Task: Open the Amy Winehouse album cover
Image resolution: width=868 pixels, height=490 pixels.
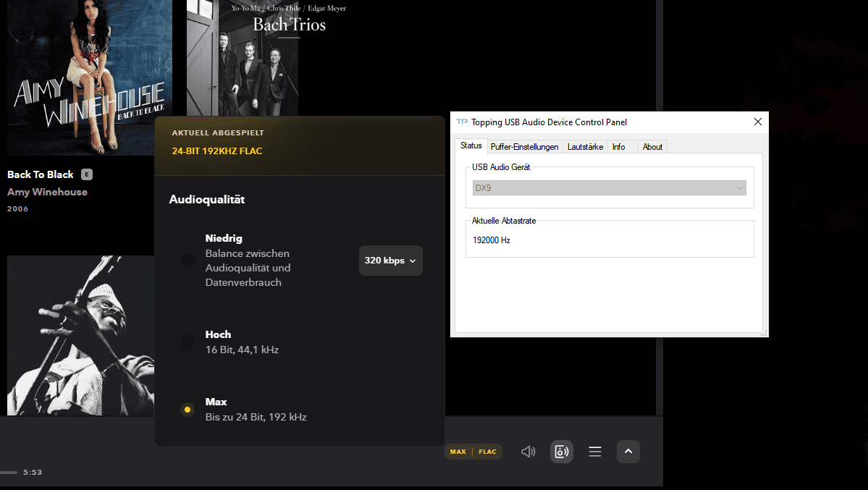Action: (x=90, y=77)
